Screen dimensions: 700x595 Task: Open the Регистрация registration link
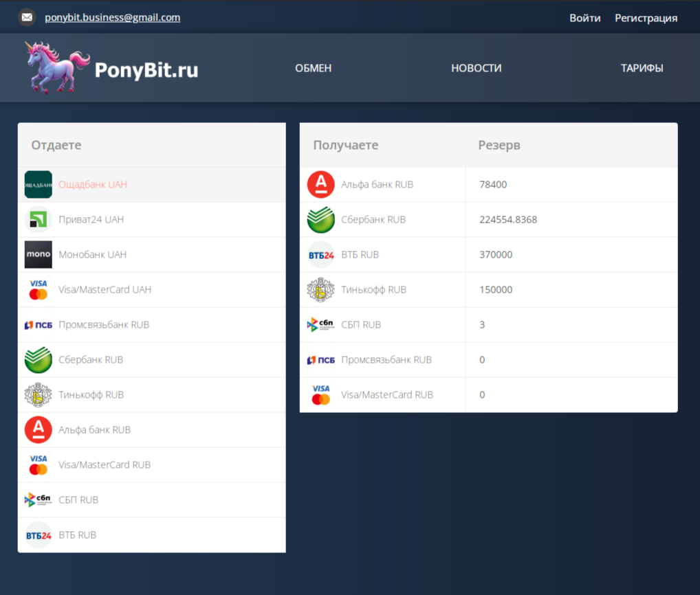pyautogui.click(x=646, y=19)
